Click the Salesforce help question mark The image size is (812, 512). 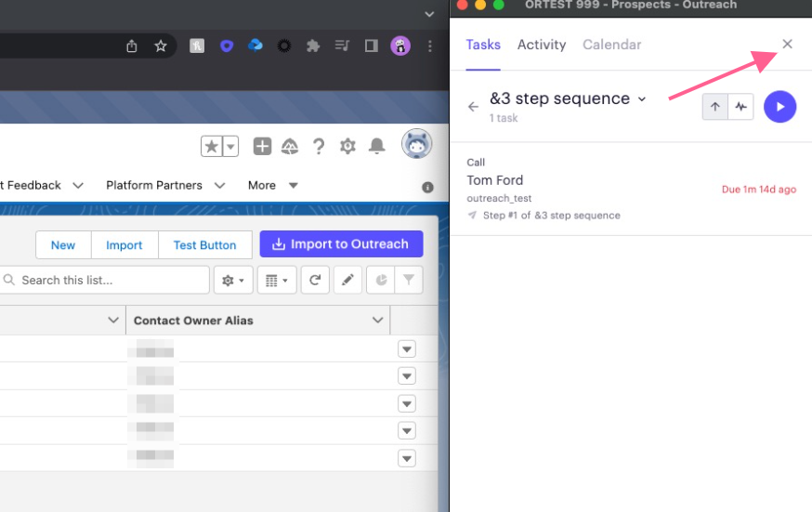(319, 146)
